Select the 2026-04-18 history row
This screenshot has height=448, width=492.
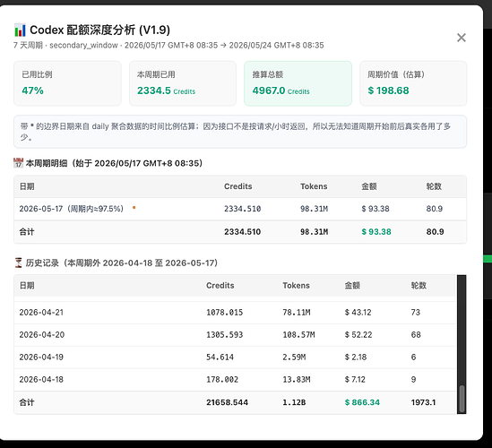coord(235,380)
